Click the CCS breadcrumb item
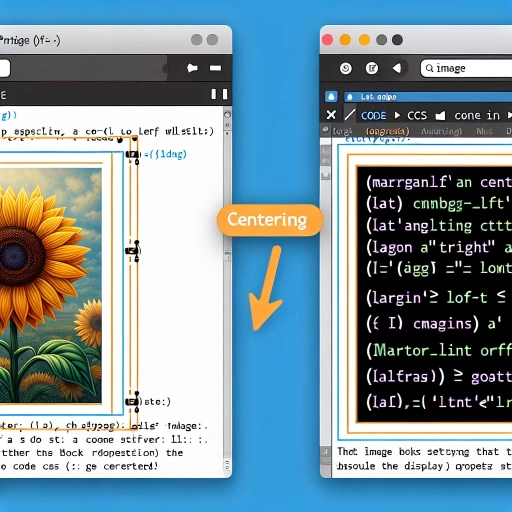512x512 pixels. coord(417,116)
